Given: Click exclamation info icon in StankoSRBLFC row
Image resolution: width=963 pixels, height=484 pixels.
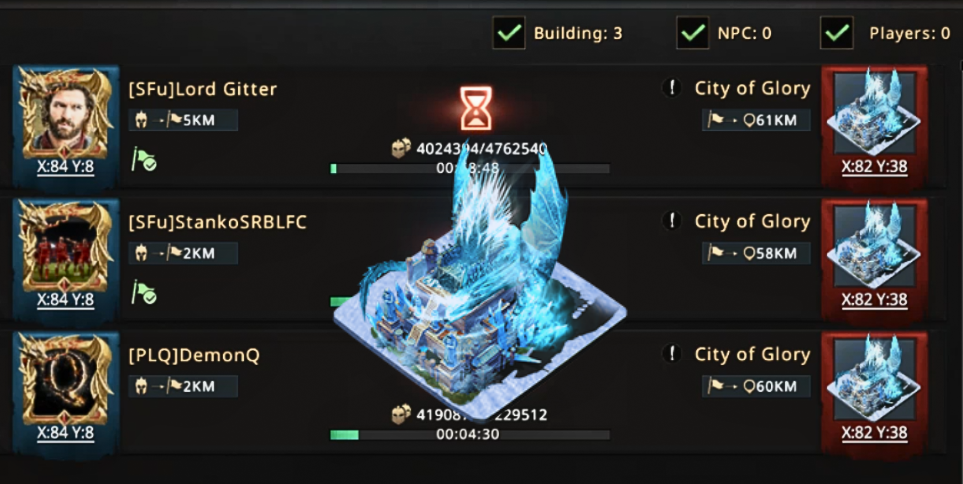Looking at the screenshot, I should coord(672,221).
